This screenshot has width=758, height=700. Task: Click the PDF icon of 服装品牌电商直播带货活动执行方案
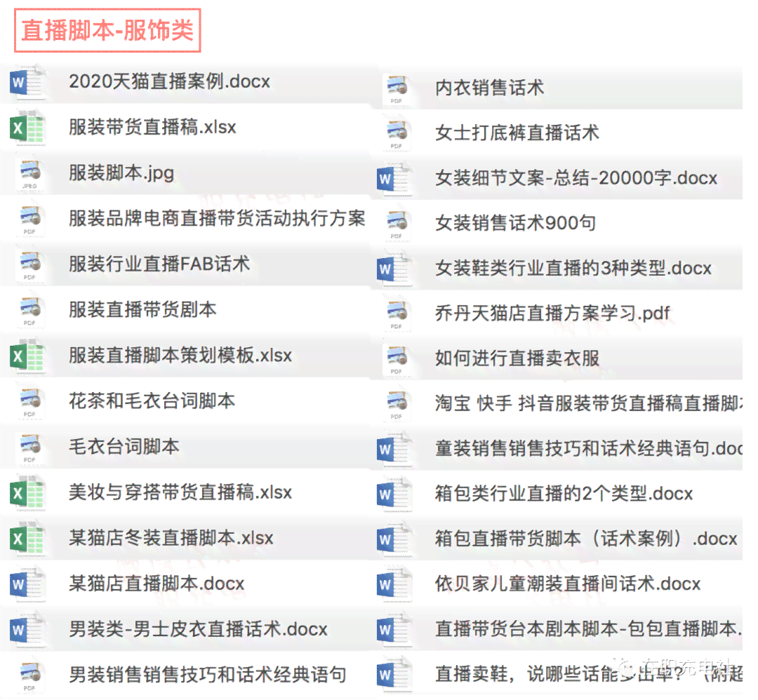30,220
